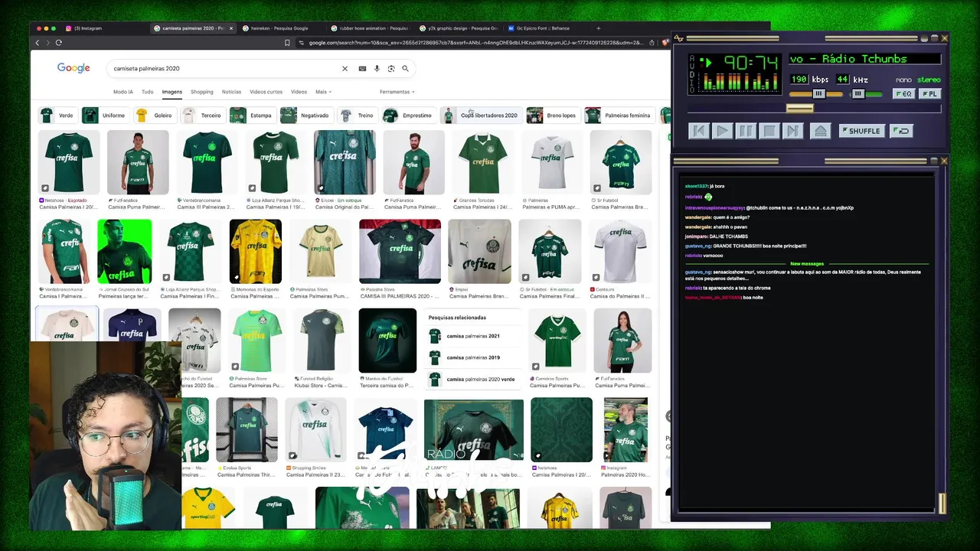The image size is (980, 551).
Task: Click the magnifier search button
Action: tap(406, 68)
